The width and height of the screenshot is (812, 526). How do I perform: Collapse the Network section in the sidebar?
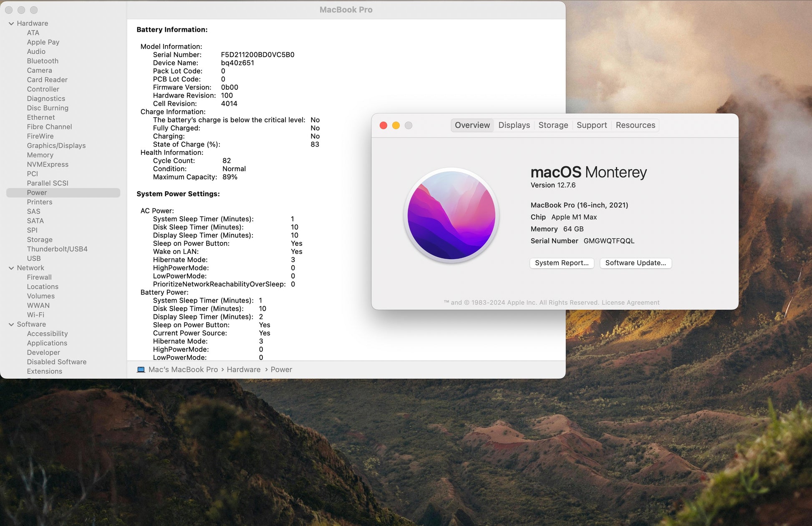(x=11, y=268)
